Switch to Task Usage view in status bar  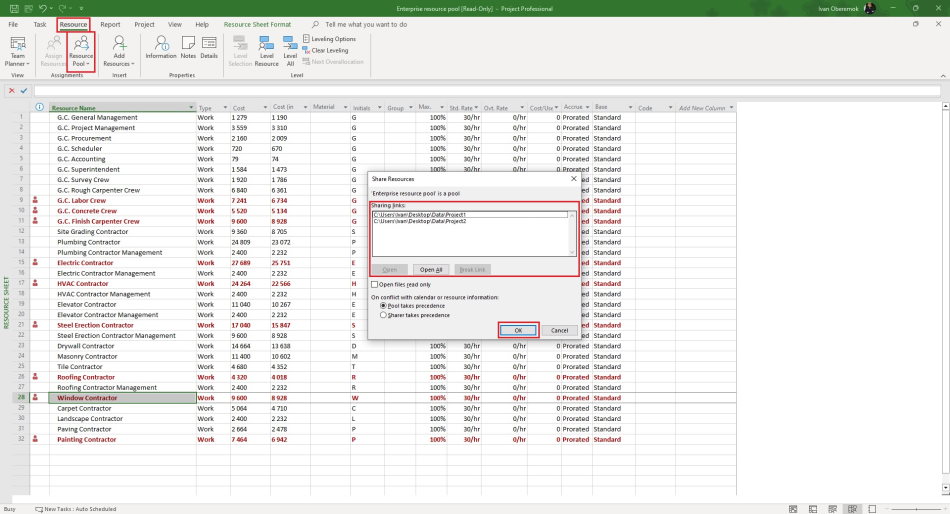[x=813, y=509]
